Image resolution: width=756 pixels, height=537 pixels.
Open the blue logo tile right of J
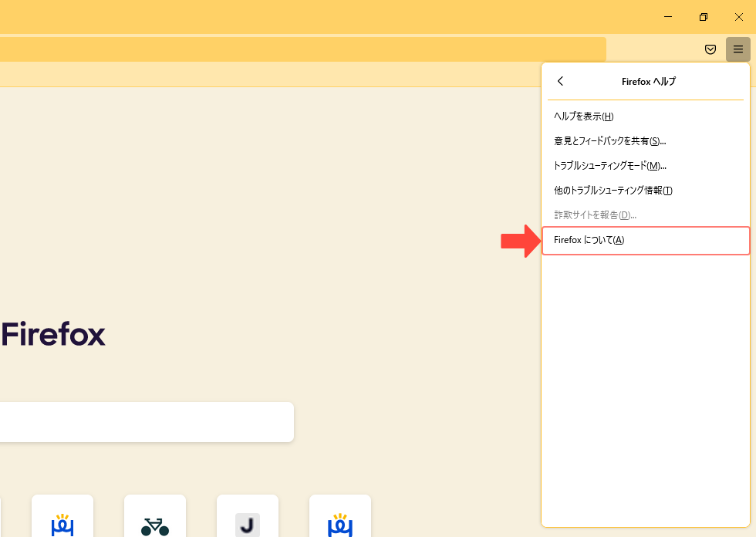340,516
